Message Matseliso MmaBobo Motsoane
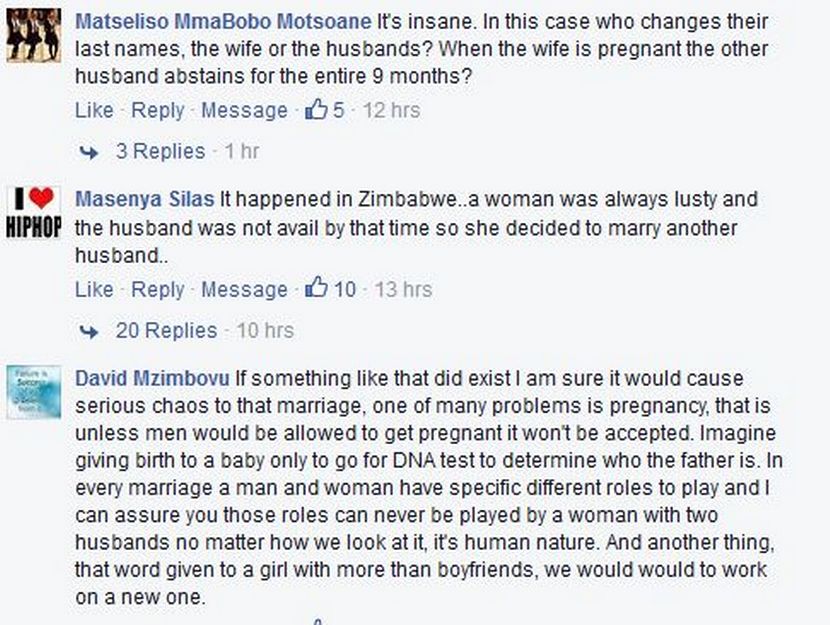This screenshot has height=625, width=830. [x=244, y=110]
